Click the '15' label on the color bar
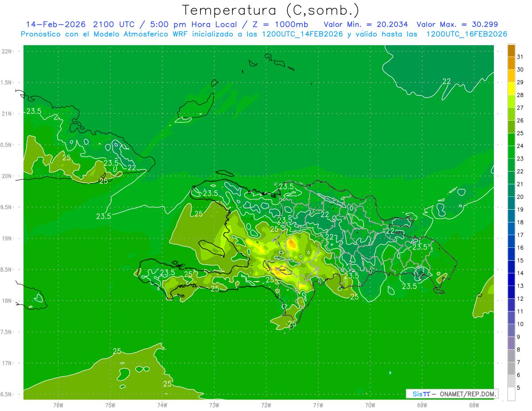Image resolution: width=532 pixels, height=411 pixels. tap(520, 260)
